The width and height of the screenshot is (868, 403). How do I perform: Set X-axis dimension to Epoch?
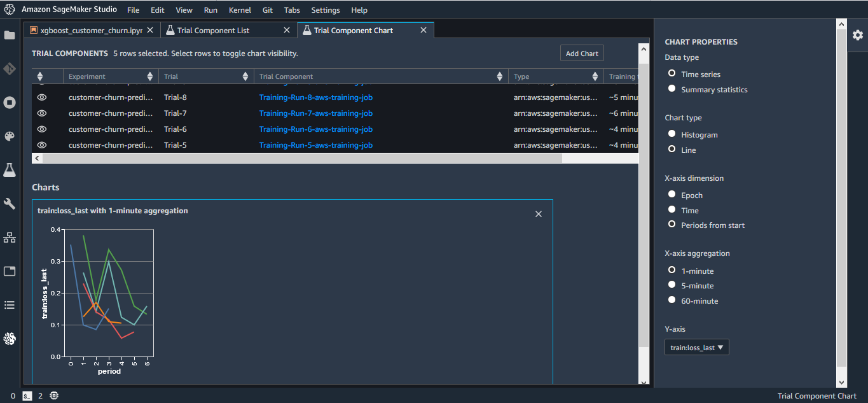(x=672, y=195)
